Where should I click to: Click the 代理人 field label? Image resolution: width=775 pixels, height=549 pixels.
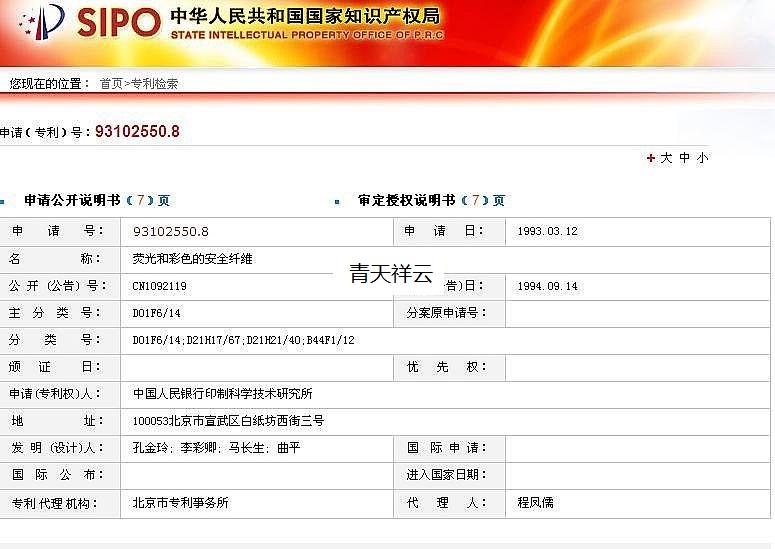pyautogui.click(x=446, y=503)
